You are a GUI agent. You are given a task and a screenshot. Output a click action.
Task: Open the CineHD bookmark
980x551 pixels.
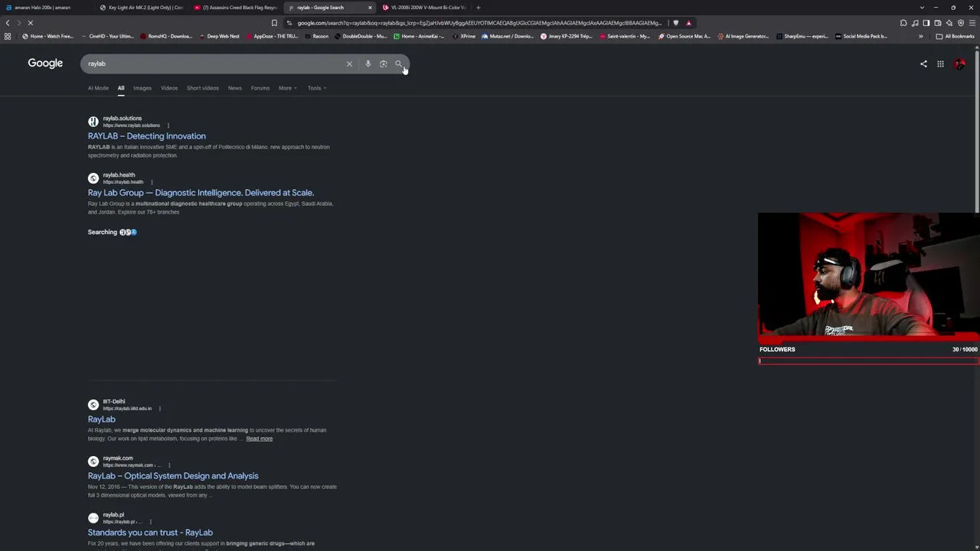(x=108, y=36)
